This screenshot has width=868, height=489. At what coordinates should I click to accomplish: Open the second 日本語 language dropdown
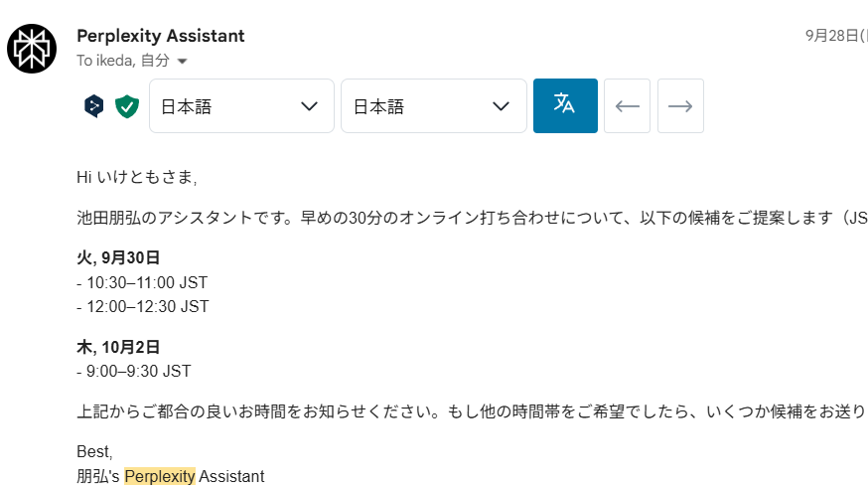(433, 105)
